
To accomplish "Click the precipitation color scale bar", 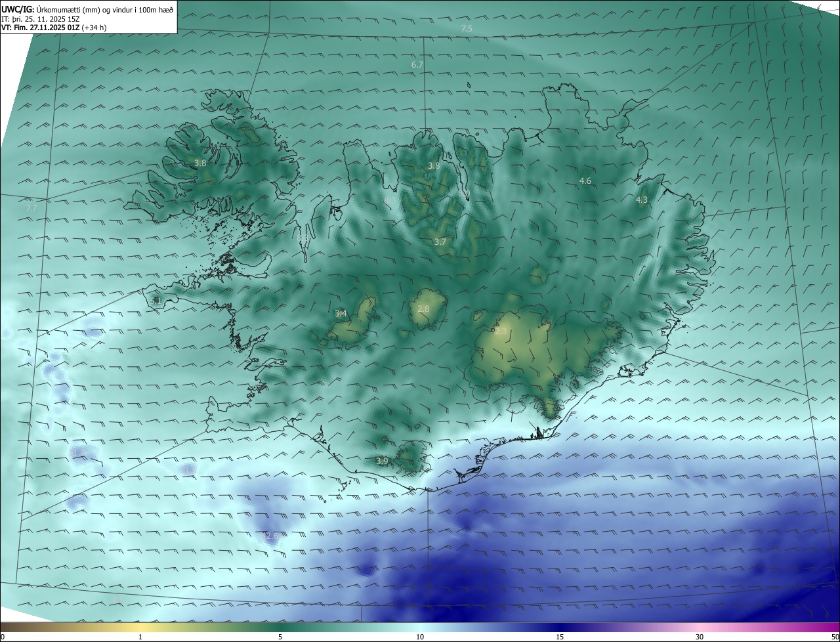I will [420, 628].
